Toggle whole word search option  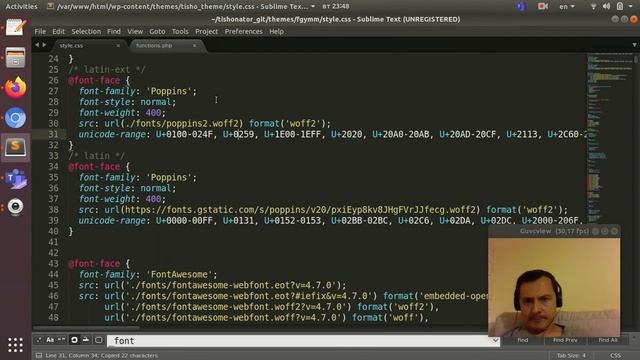point(61,340)
